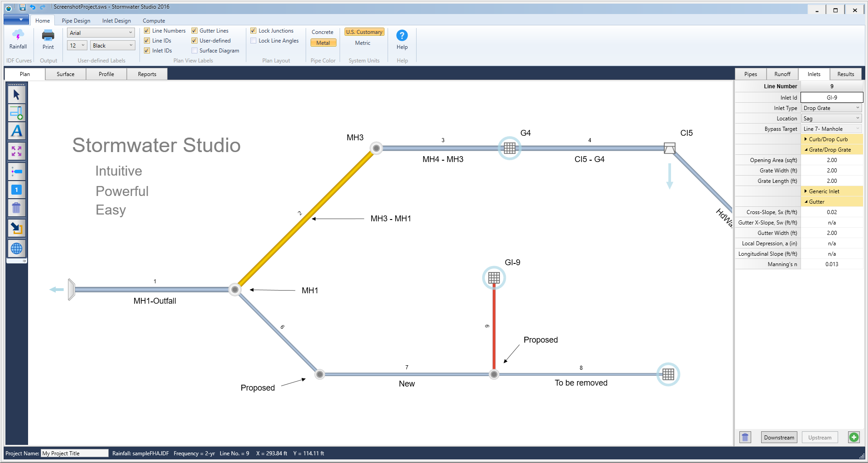Open the font size 12 dropdown

tap(77, 46)
